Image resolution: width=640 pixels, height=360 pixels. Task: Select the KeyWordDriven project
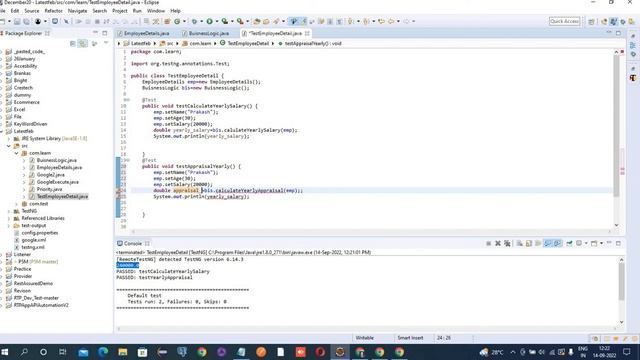point(30,124)
